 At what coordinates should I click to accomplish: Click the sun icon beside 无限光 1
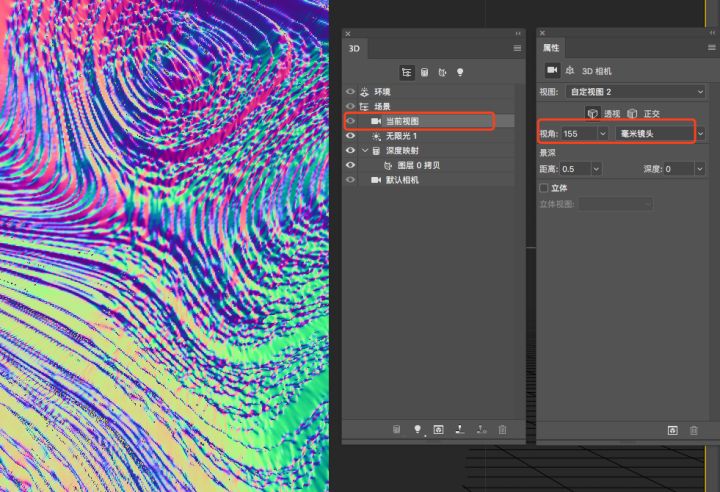377,136
